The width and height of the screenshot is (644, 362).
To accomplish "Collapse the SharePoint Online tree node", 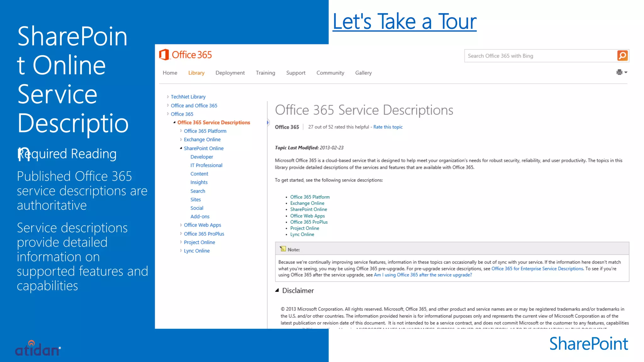I will 181,148.
